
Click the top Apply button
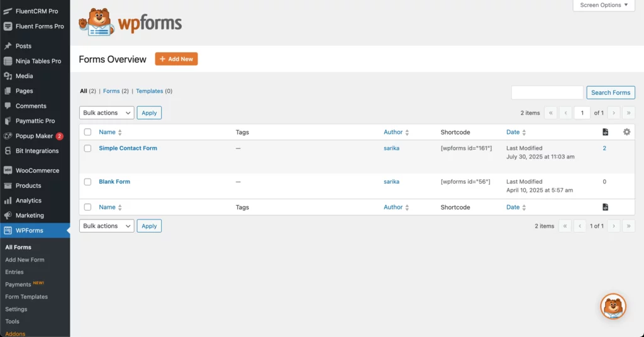(149, 113)
